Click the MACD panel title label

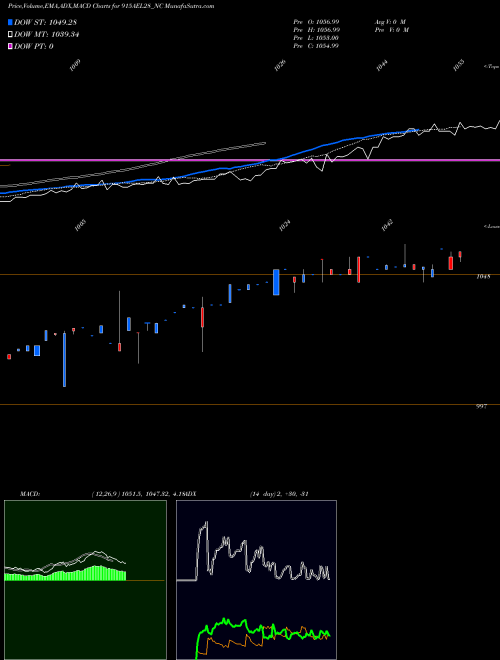[30, 494]
